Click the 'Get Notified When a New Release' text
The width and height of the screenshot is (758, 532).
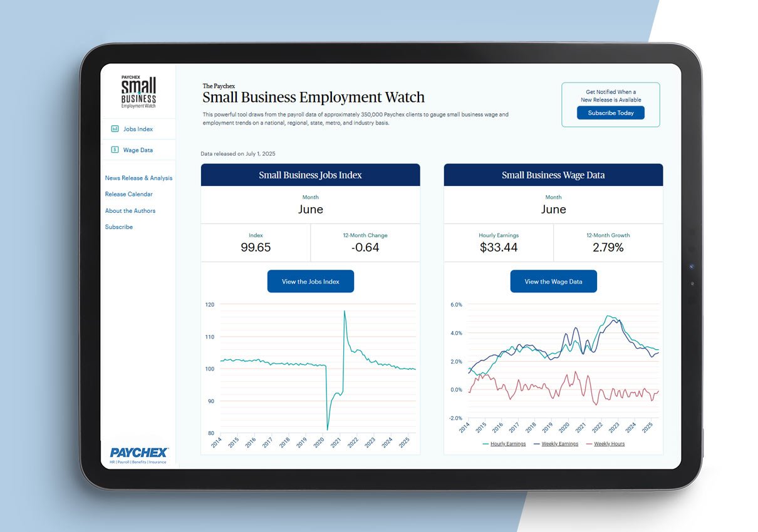(x=611, y=96)
